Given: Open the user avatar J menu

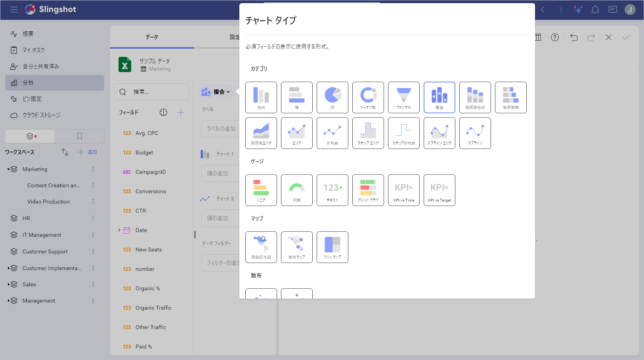Looking at the screenshot, I should (630, 10).
